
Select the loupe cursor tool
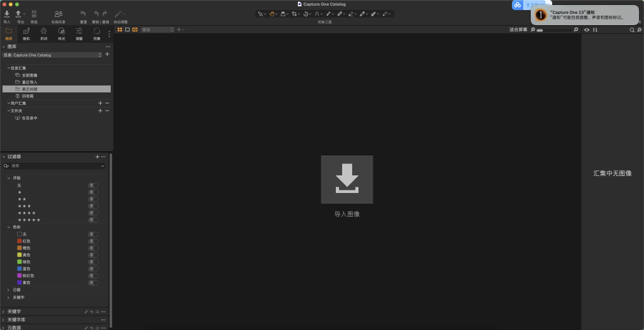point(283,14)
